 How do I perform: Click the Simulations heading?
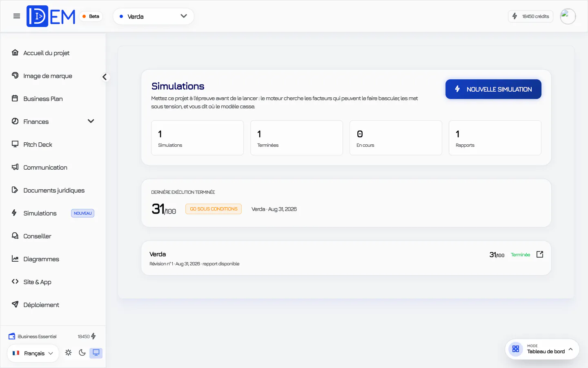pos(178,86)
